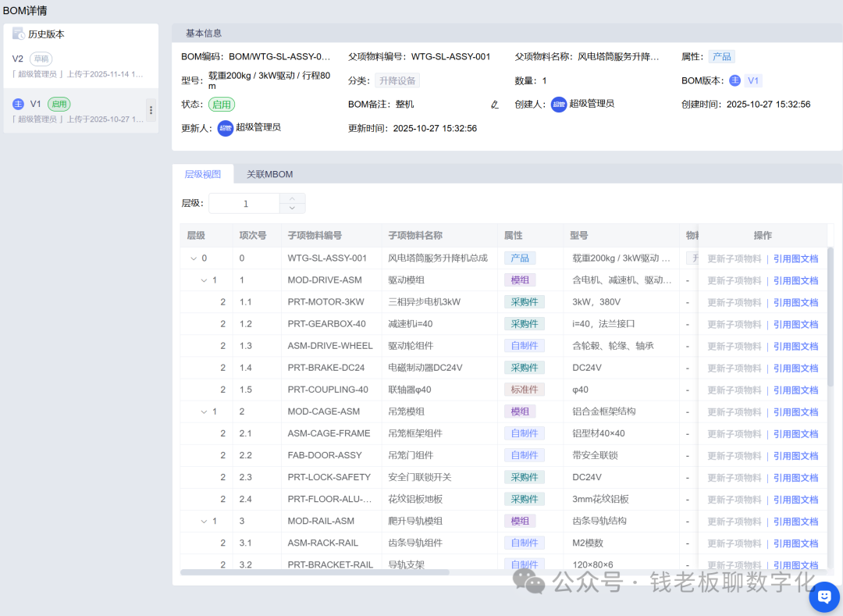Click 引用图文档 for PRT-COUPLING-40
843x616 pixels.
coord(795,390)
